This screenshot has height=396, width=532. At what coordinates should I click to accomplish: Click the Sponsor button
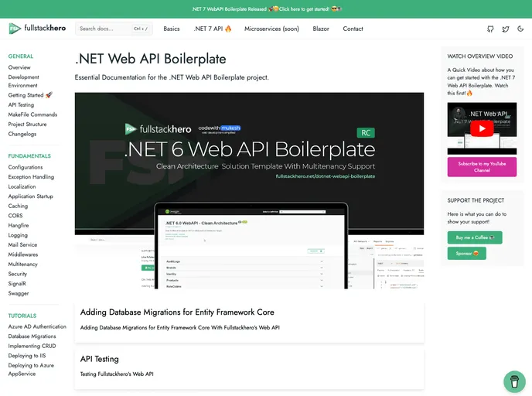tap(466, 253)
